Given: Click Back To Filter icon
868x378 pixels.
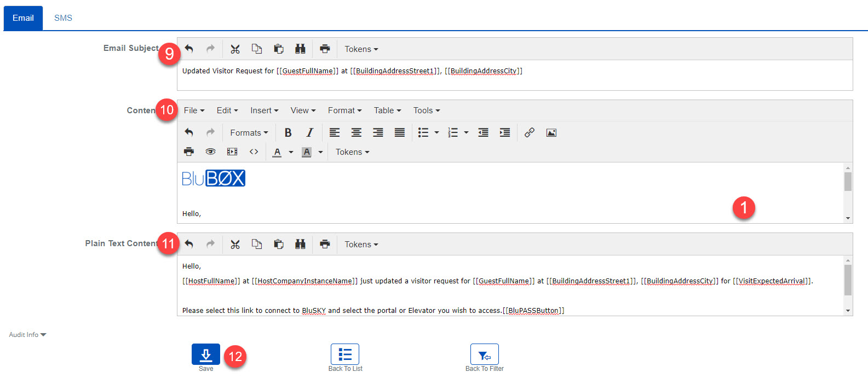Looking at the screenshot, I should (x=484, y=354).
